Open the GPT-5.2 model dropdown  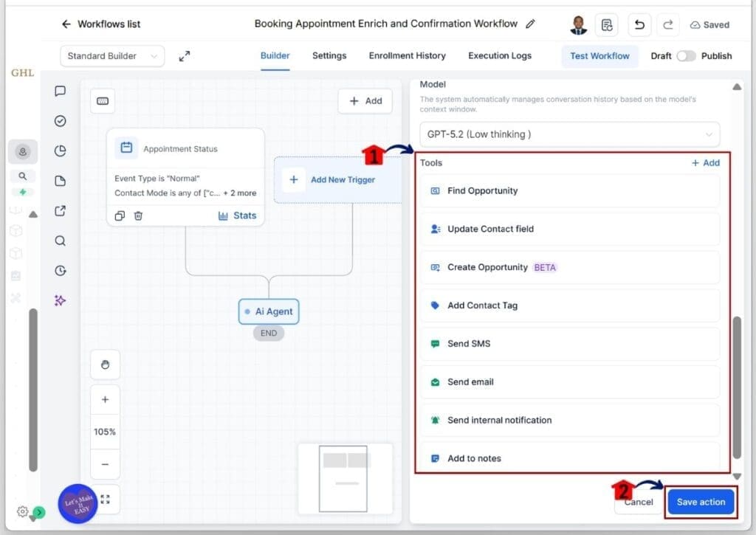click(570, 134)
